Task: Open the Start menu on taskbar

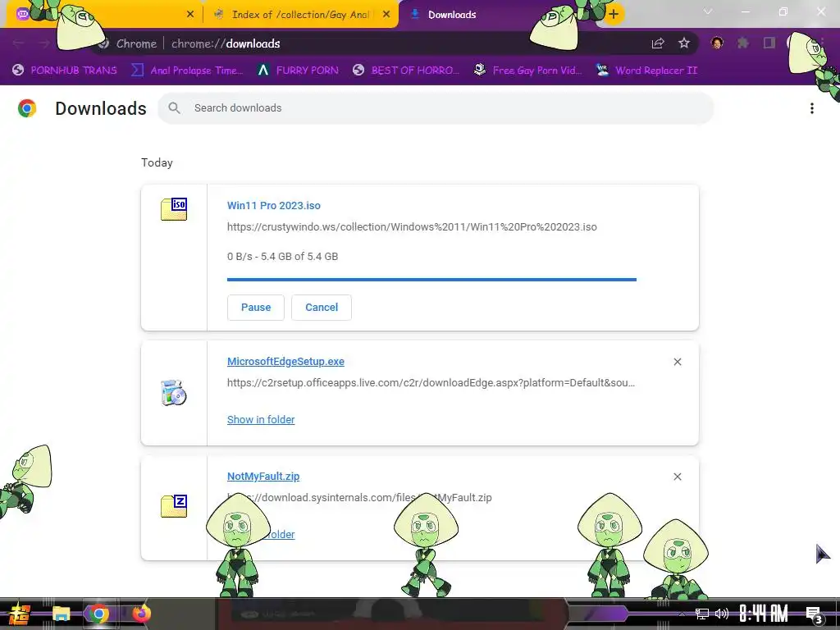Action: (x=20, y=614)
